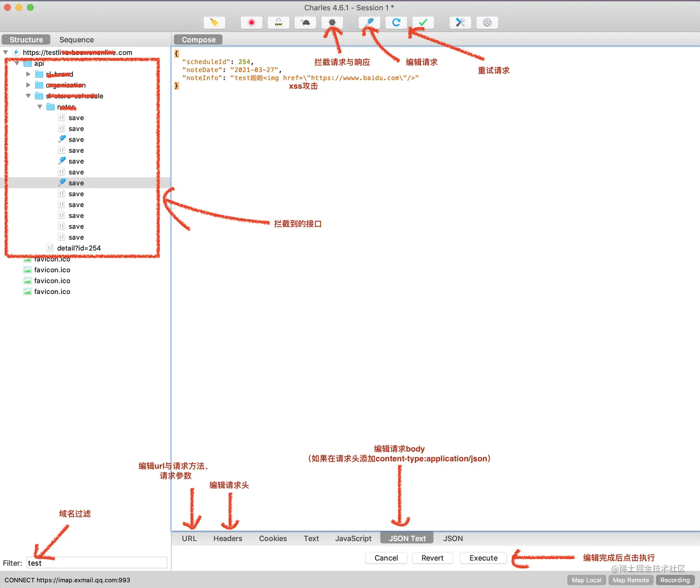Toggle the red Record button in toolbar
Image resolution: width=700 pixels, height=588 pixels.
tap(251, 23)
